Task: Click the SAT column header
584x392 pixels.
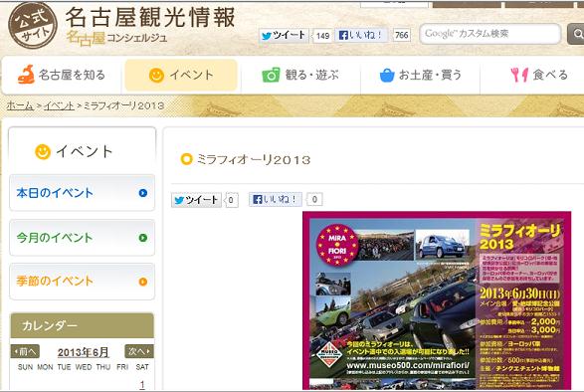Action: 142,367
